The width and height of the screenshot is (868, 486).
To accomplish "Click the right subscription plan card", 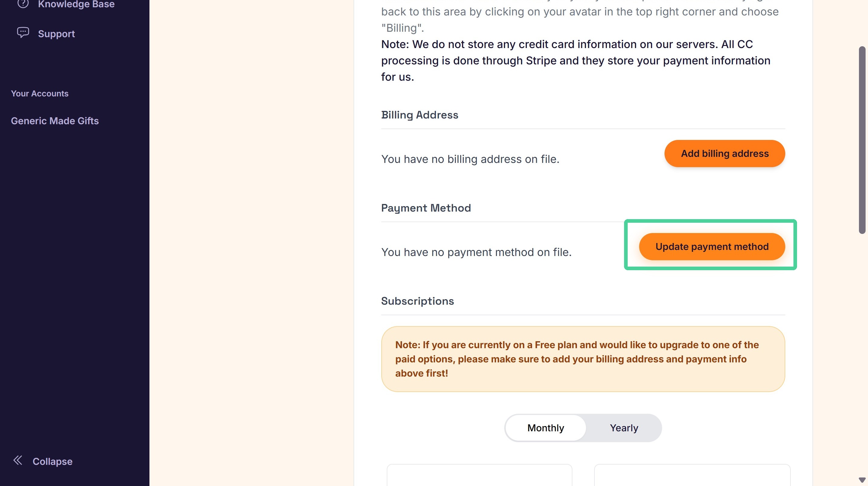I will click(692, 475).
